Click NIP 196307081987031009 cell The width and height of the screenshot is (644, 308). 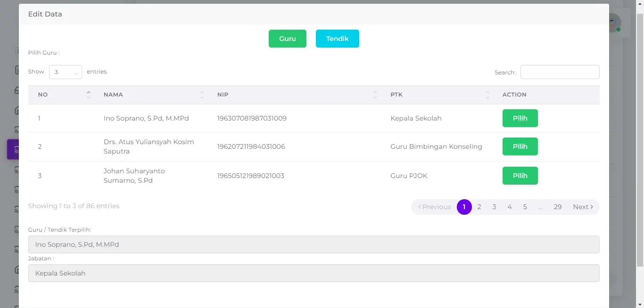coord(252,118)
